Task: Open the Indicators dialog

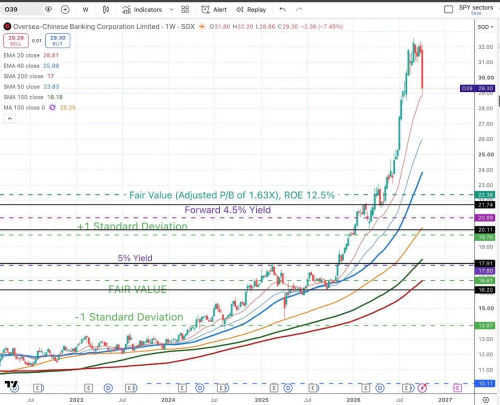Action: click(x=142, y=10)
